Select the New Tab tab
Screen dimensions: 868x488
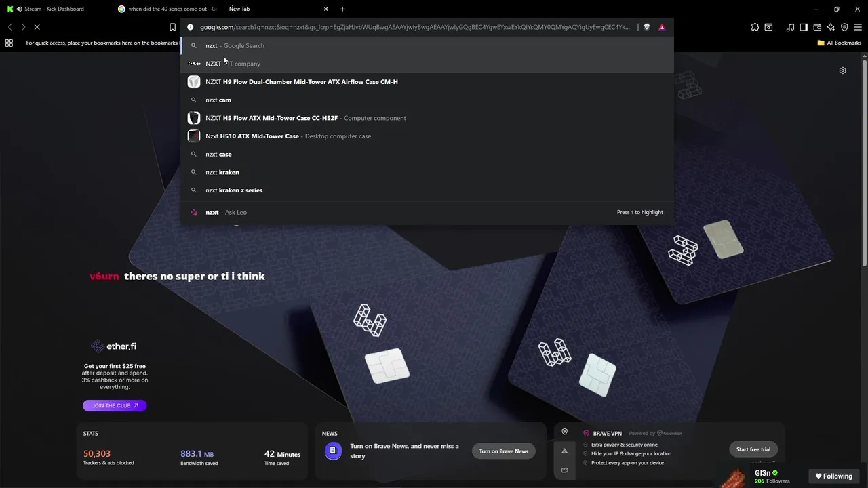tap(277, 9)
